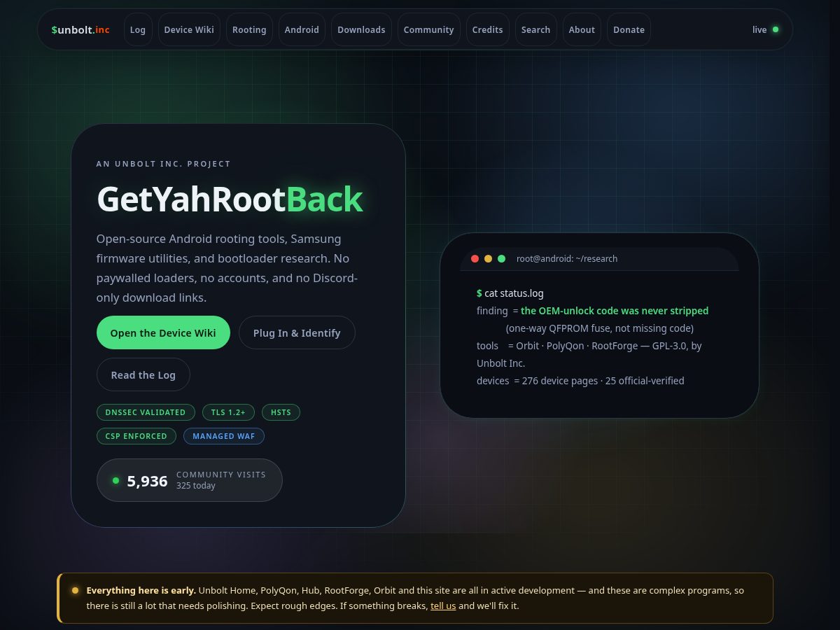840x630 pixels.
Task: Click the MANAGED WAF badge
Action: tap(224, 436)
